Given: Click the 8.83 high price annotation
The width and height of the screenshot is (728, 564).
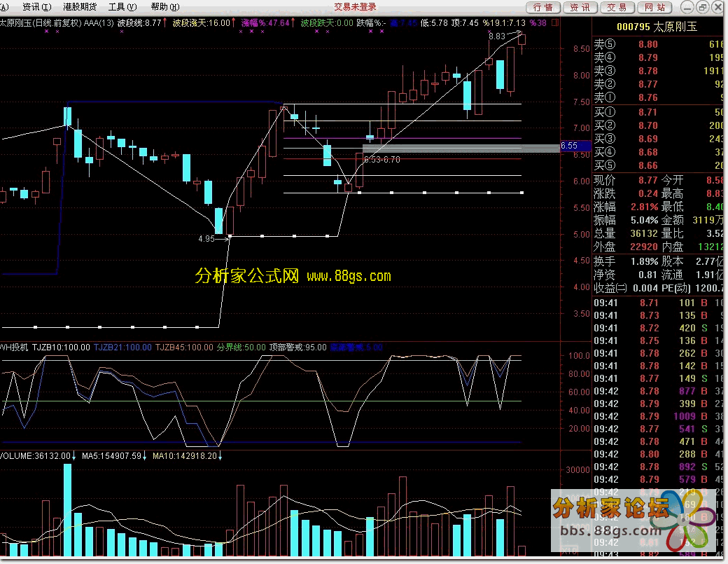Looking at the screenshot, I should coord(497,36).
